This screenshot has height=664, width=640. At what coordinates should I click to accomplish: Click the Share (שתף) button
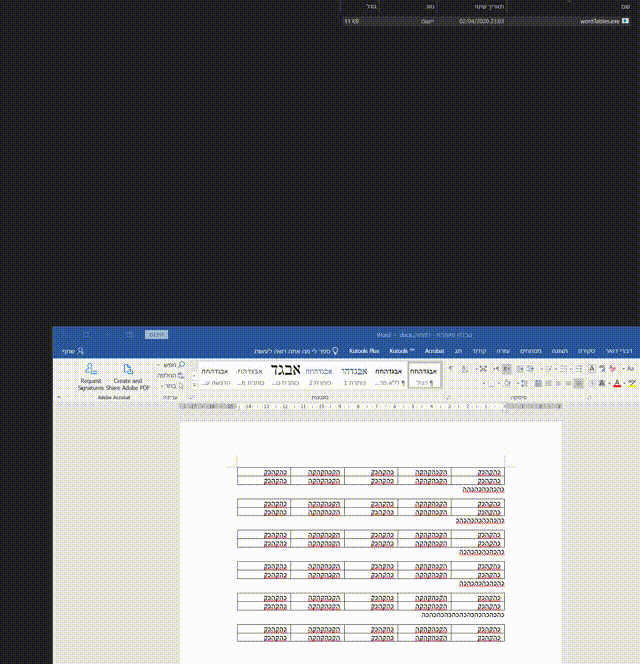tap(73, 351)
